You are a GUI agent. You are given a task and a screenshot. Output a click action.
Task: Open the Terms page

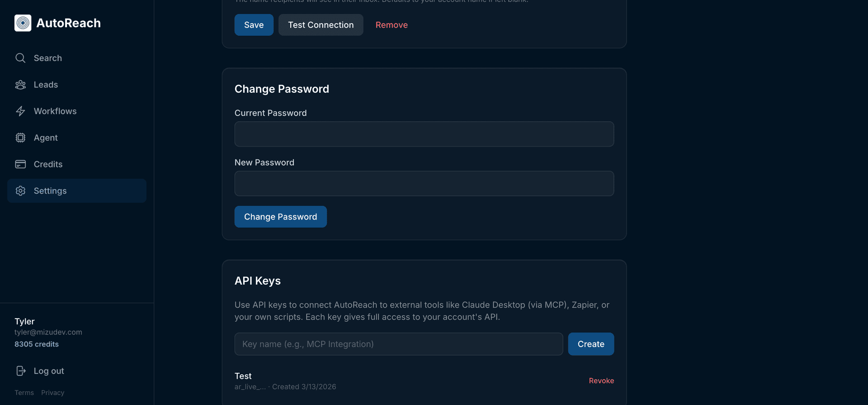tap(24, 392)
